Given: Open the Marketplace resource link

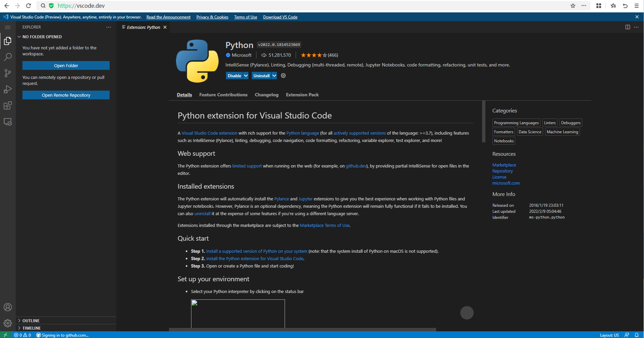Looking at the screenshot, I should [504, 165].
